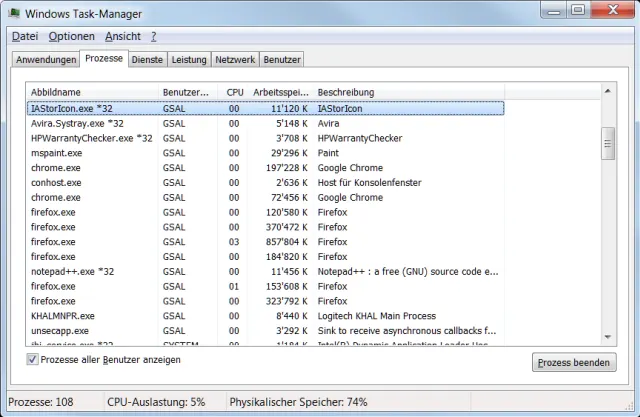This screenshot has width=640, height=417.
Task: Open the Optionen menu
Action: pyautogui.click(x=71, y=36)
